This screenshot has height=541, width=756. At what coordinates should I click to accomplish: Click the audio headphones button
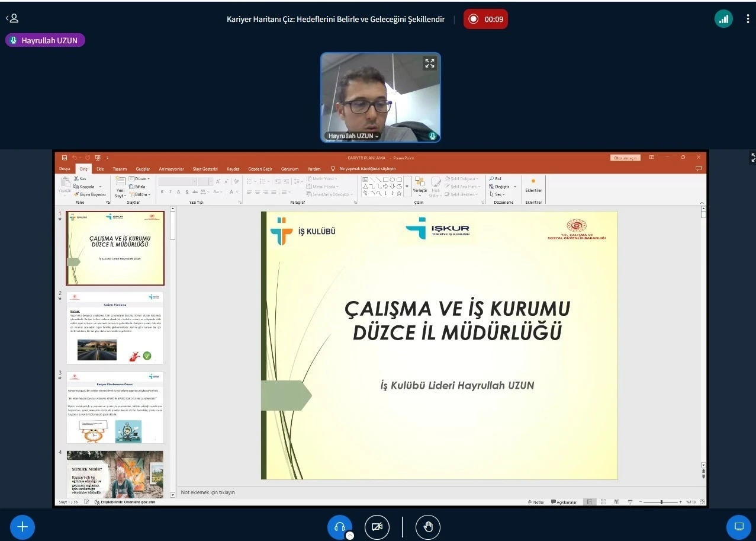pos(340,526)
